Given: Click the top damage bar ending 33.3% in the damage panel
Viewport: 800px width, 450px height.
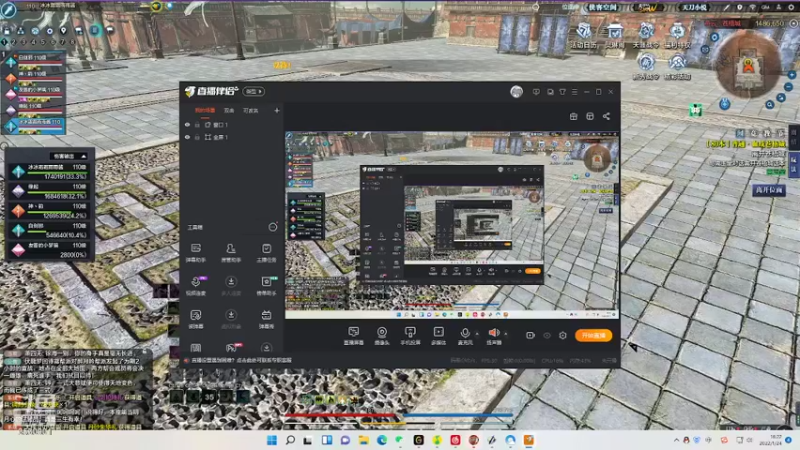Looking at the screenshot, I should 57,172.
